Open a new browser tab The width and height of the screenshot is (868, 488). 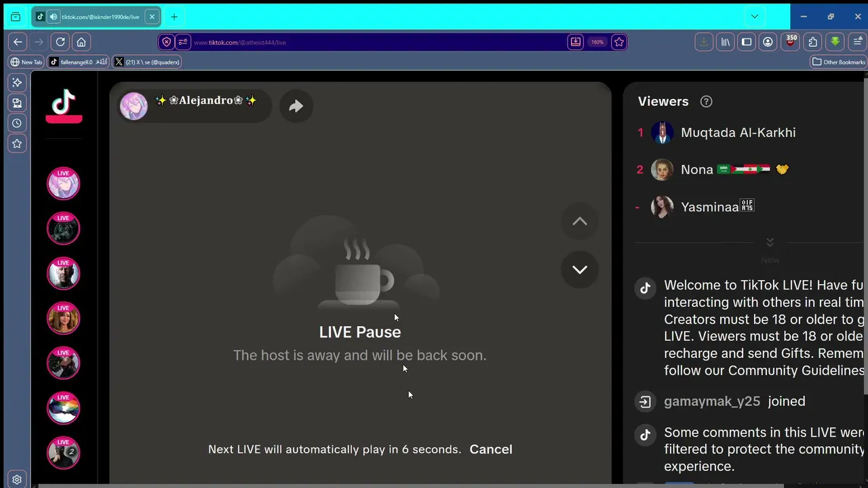click(x=174, y=17)
